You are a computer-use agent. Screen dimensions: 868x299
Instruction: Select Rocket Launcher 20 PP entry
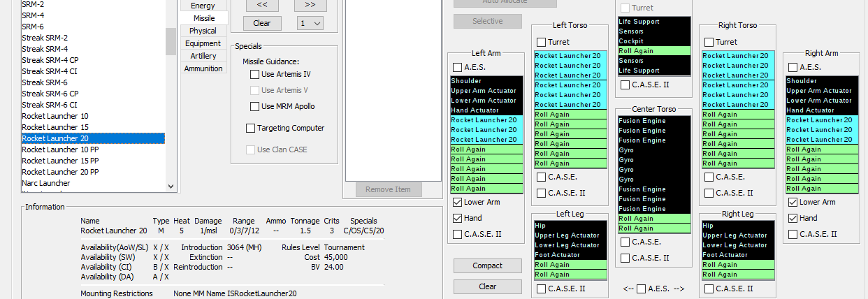coord(93,172)
